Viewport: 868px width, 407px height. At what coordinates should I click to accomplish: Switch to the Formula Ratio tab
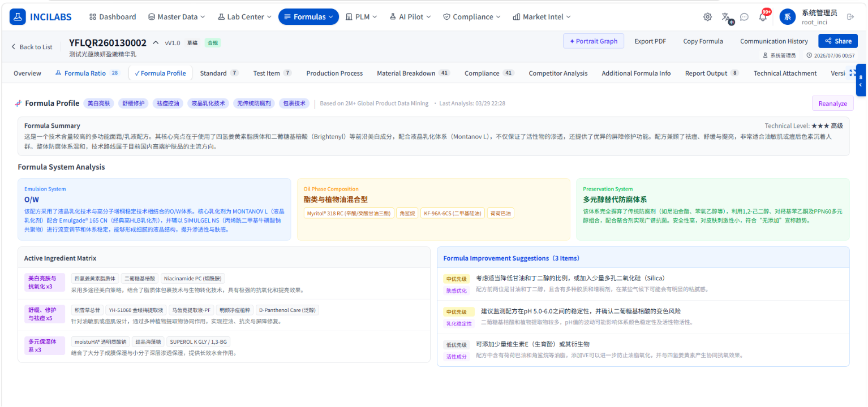tap(87, 73)
